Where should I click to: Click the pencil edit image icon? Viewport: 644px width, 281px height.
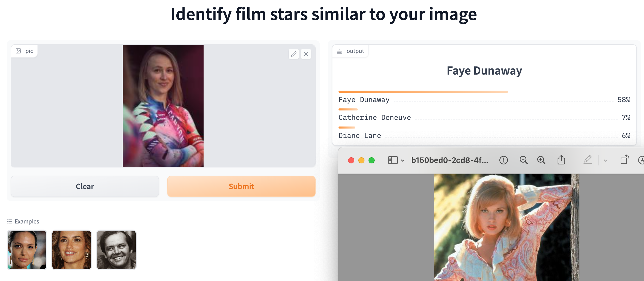tap(294, 54)
